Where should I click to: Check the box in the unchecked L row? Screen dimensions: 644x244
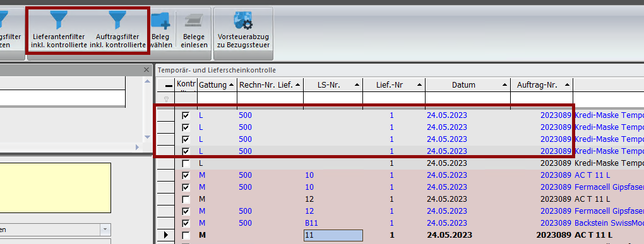click(x=186, y=163)
